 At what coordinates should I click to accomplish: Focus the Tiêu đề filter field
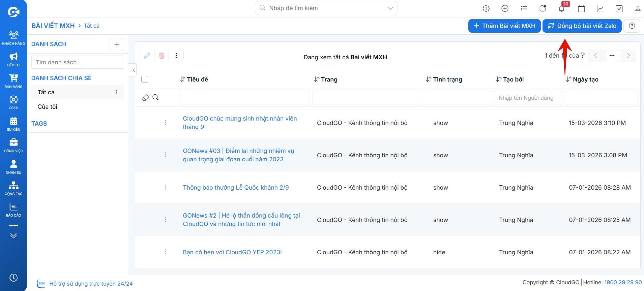[x=244, y=98]
